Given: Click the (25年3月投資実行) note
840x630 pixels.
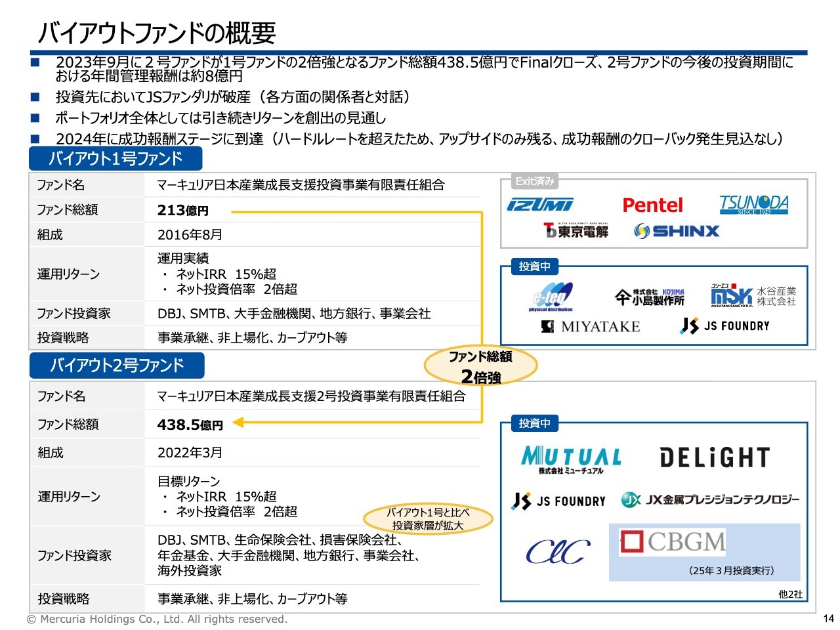Looking at the screenshot, I should point(731,570).
